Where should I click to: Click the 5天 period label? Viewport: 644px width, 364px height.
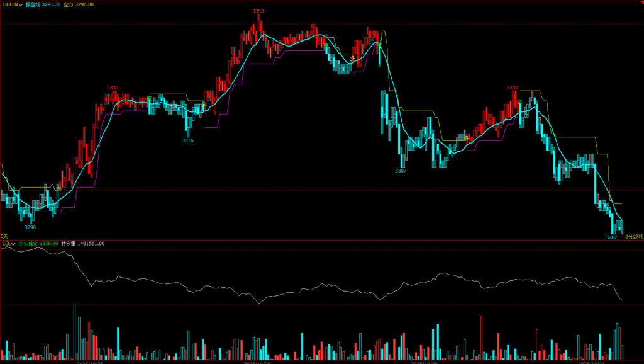pyautogui.click(x=4, y=236)
